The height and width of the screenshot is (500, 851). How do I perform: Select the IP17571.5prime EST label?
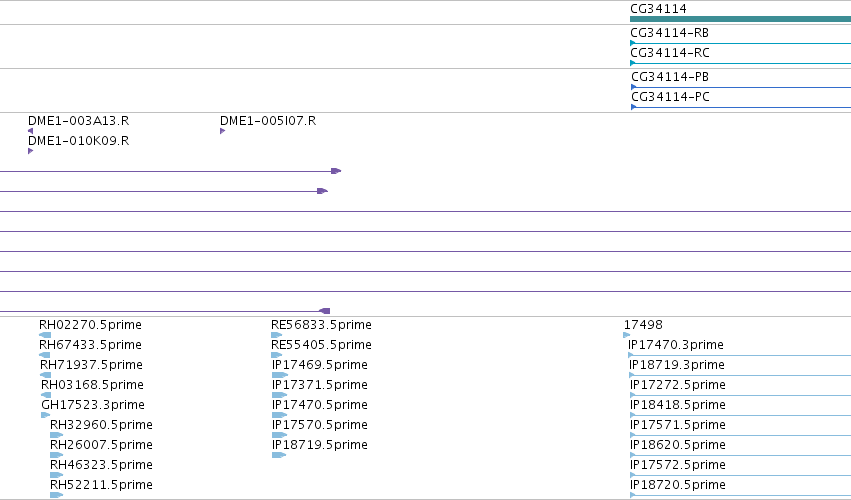pos(678,425)
